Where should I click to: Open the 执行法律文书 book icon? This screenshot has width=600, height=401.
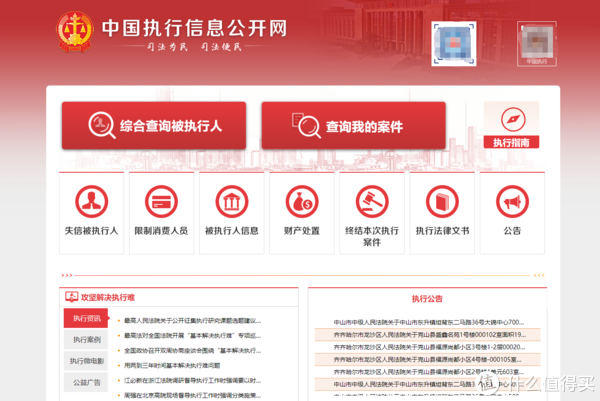point(442,202)
